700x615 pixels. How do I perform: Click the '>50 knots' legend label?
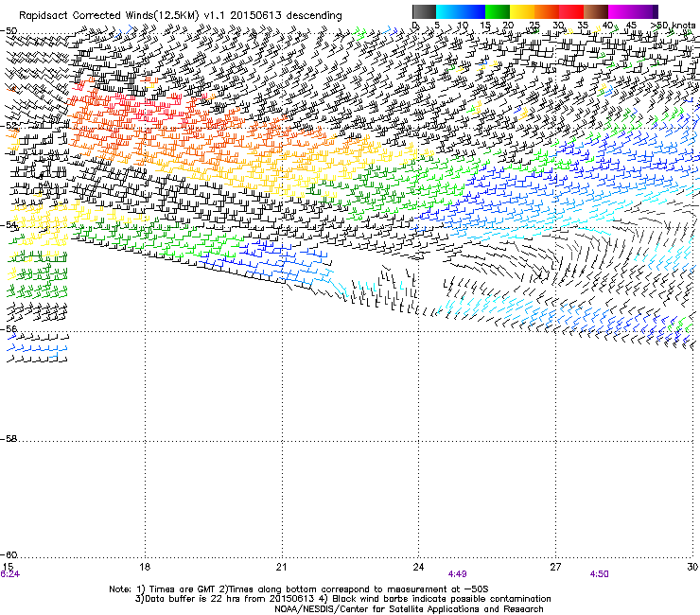673,26
